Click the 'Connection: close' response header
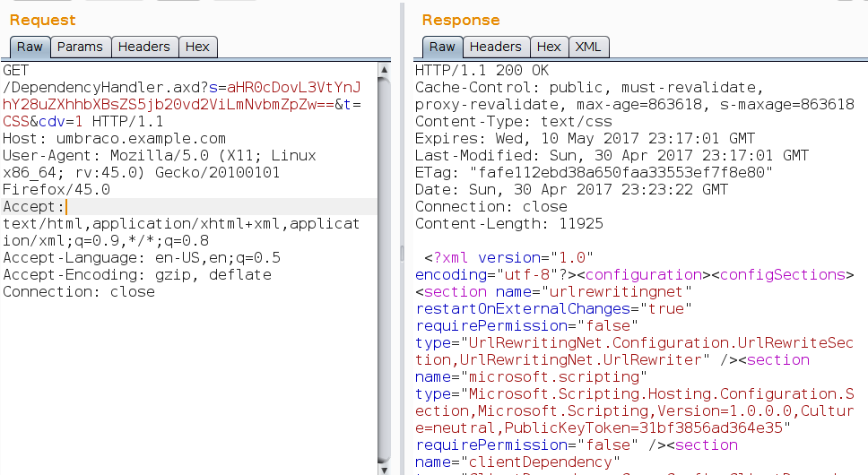 click(491, 207)
